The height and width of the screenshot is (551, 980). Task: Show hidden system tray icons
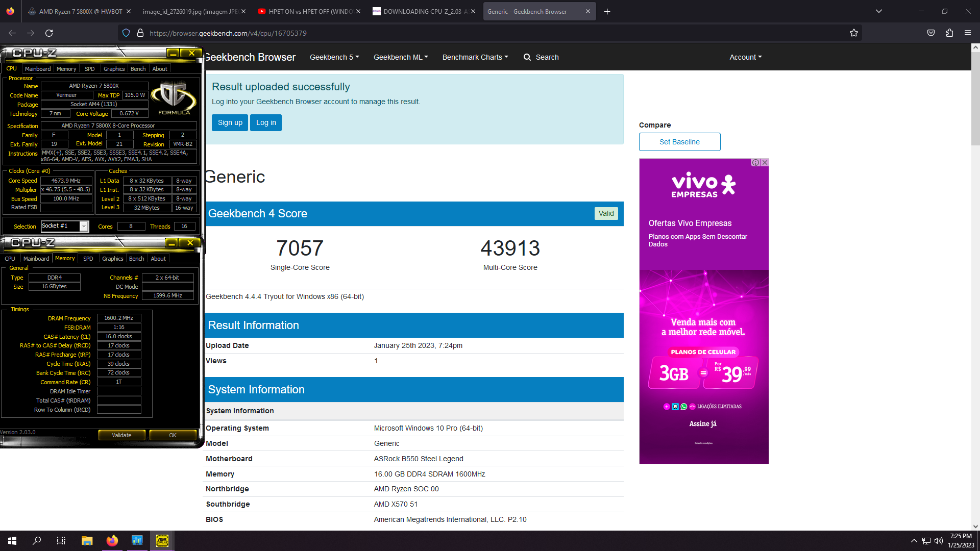(914, 541)
